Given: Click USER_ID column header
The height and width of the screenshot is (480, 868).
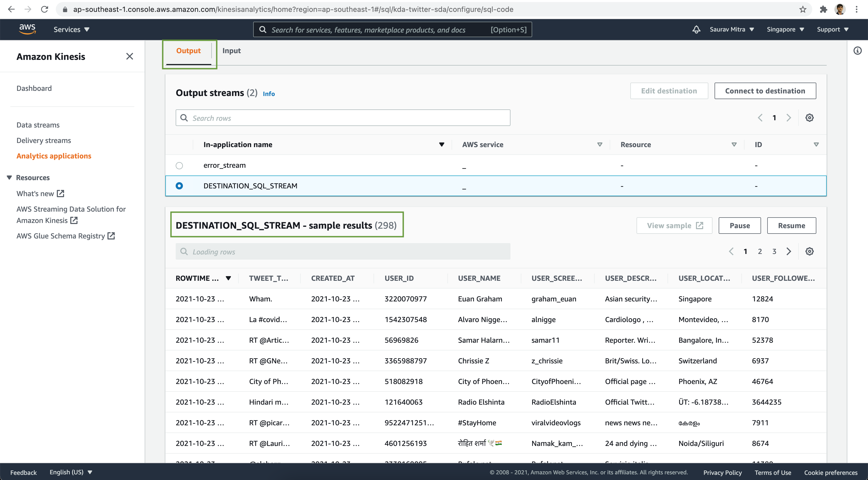Looking at the screenshot, I should (399, 278).
